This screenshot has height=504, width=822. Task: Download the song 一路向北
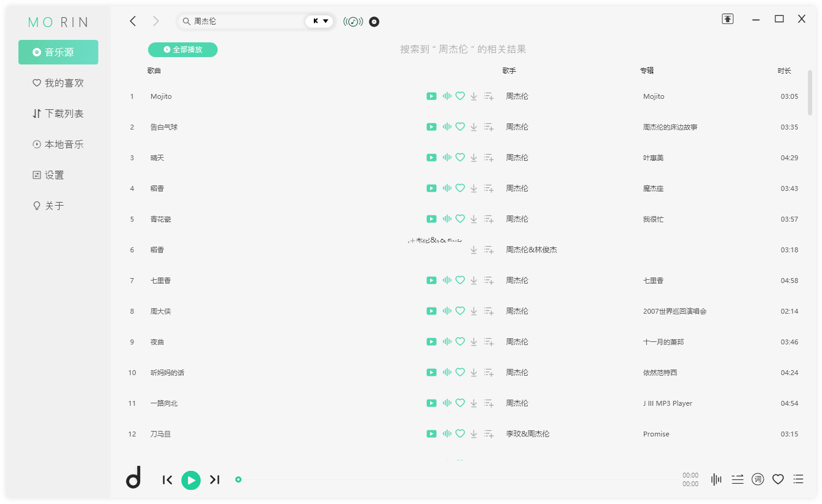pos(474,403)
